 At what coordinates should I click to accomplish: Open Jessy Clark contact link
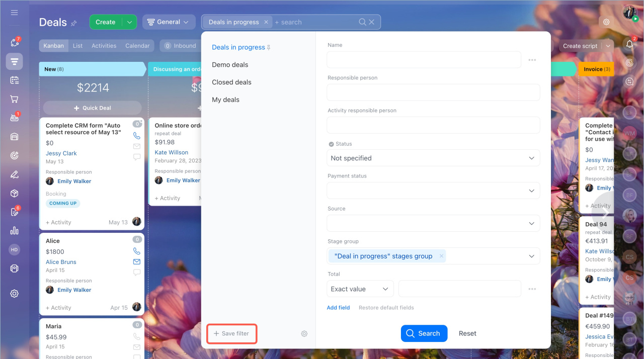[x=61, y=153]
